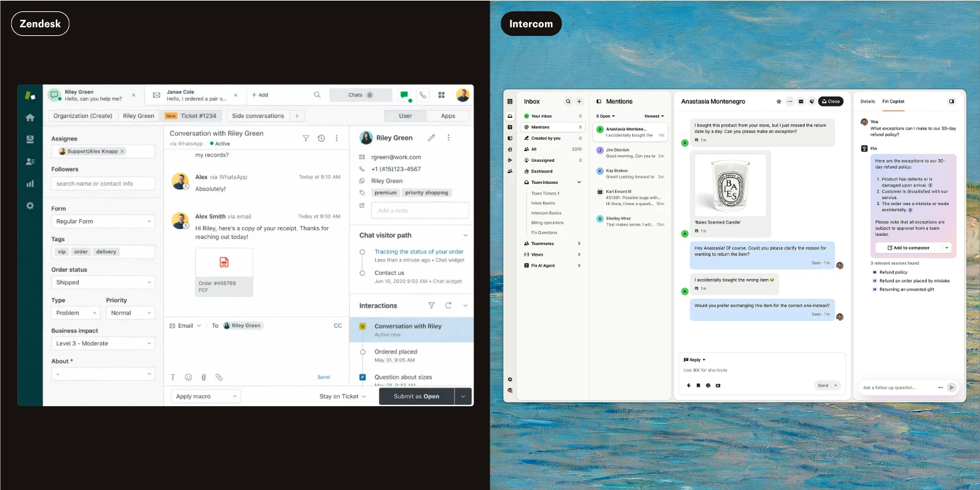Image resolution: width=980 pixels, height=490 pixels.
Task: Close the Janae Cole tab
Action: click(236, 95)
